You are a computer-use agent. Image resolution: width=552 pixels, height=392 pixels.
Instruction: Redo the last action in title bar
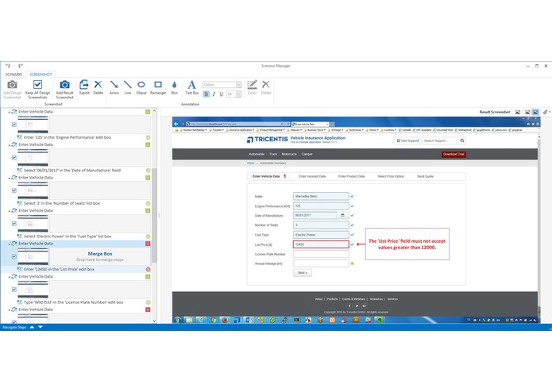(21, 66)
